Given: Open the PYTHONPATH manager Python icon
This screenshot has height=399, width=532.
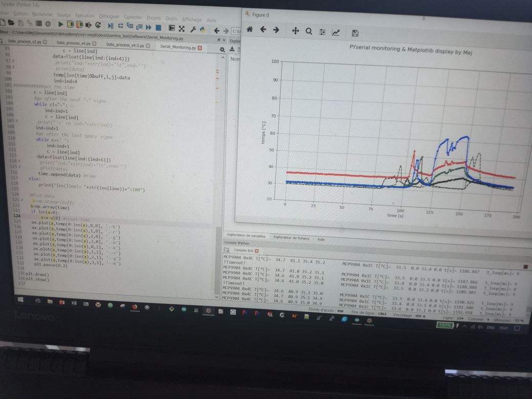Looking at the screenshot, I should [x=203, y=30].
